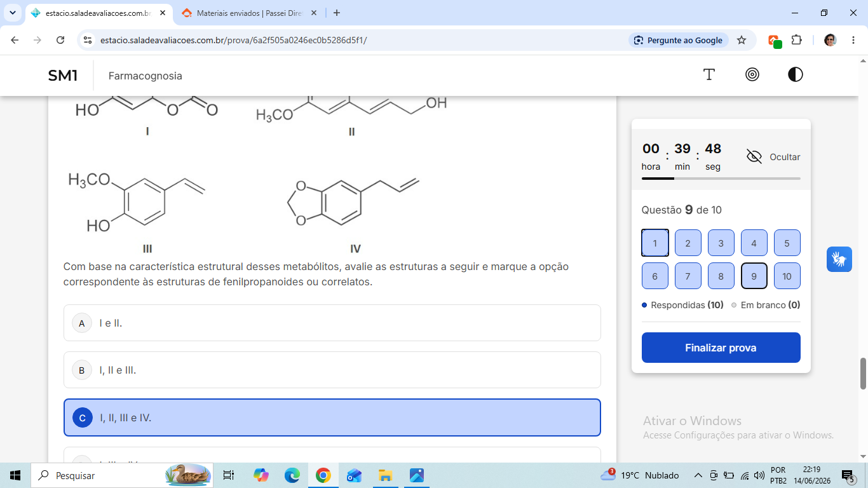The width and height of the screenshot is (868, 488).
Task: Click the focus target icon in header
Action: (752, 75)
